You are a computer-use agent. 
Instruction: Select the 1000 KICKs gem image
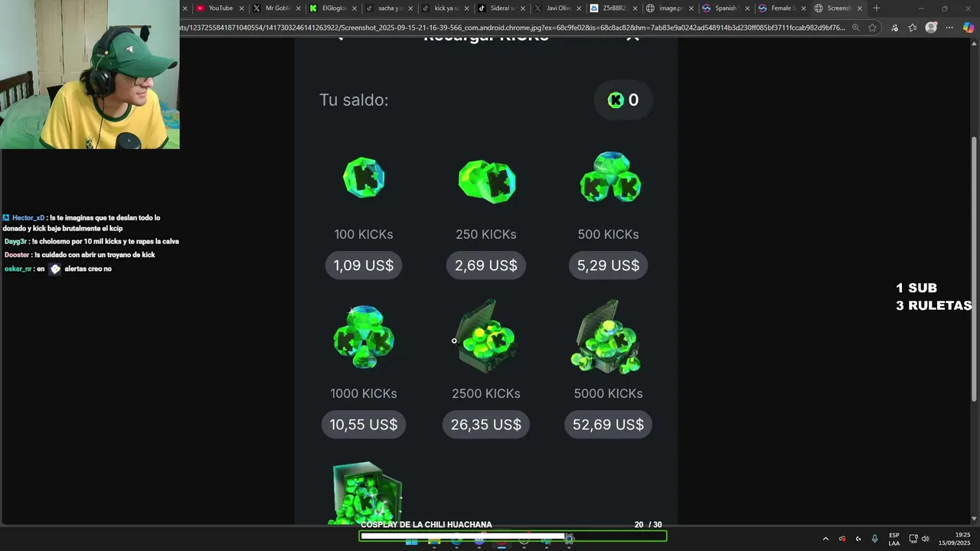point(364,337)
